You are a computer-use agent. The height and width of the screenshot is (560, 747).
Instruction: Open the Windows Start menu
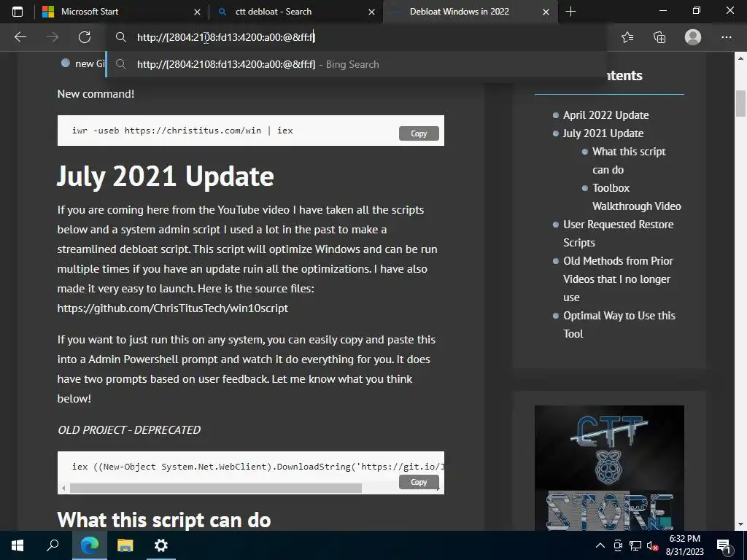[x=18, y=545]
